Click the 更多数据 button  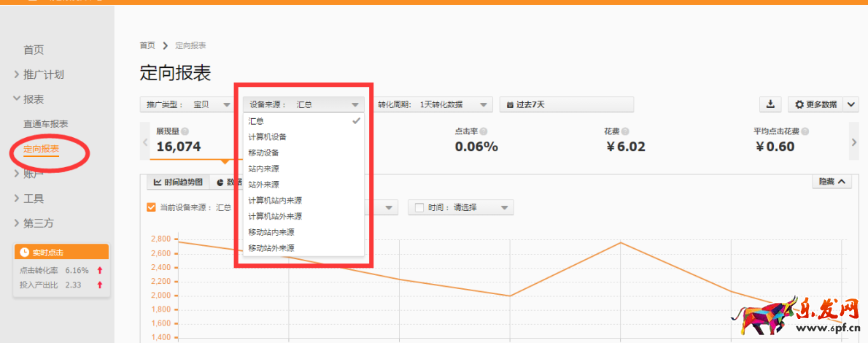(815, 104)
